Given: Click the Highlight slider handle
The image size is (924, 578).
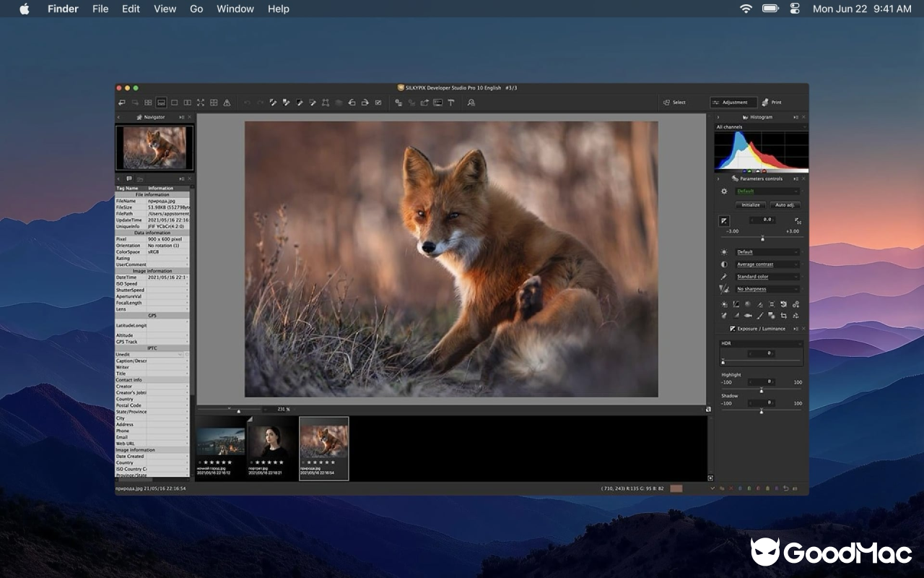Looking at the screenshot, I should pos(761,390).
